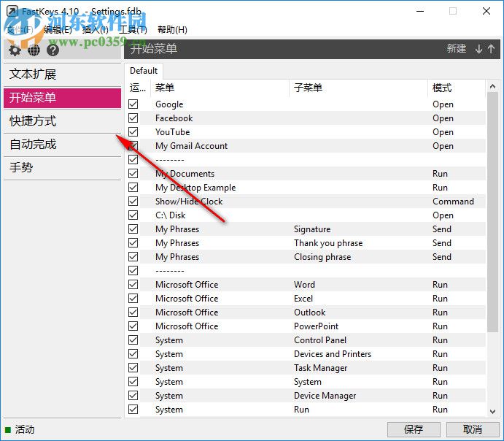Move item up with the up arrow
This screenshot has width=504, height=441.
(x=491, y=49)
